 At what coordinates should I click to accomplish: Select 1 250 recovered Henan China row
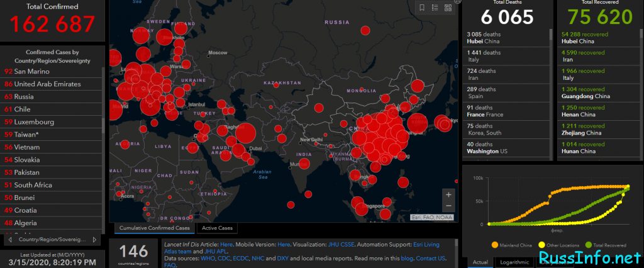pyautogui.click(x=597, y=111)
